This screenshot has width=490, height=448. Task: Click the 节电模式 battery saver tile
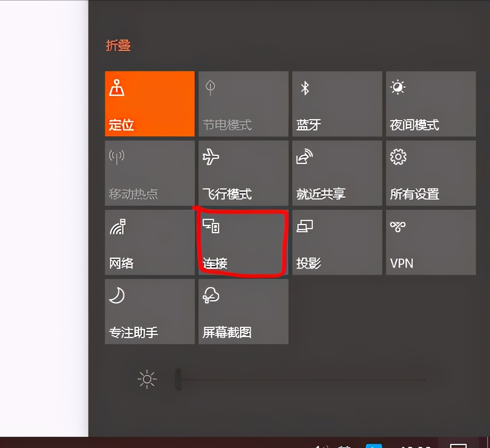[243, 104]
